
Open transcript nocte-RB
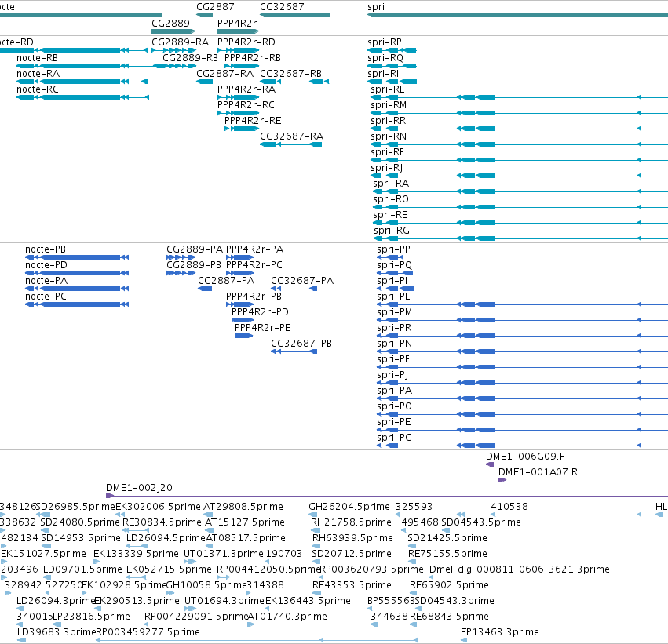(x=37, y=58)
